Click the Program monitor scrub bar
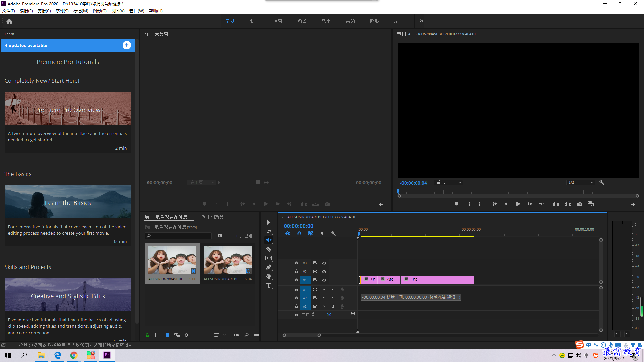This screenshot has height=362, width=644. point(518,193)
